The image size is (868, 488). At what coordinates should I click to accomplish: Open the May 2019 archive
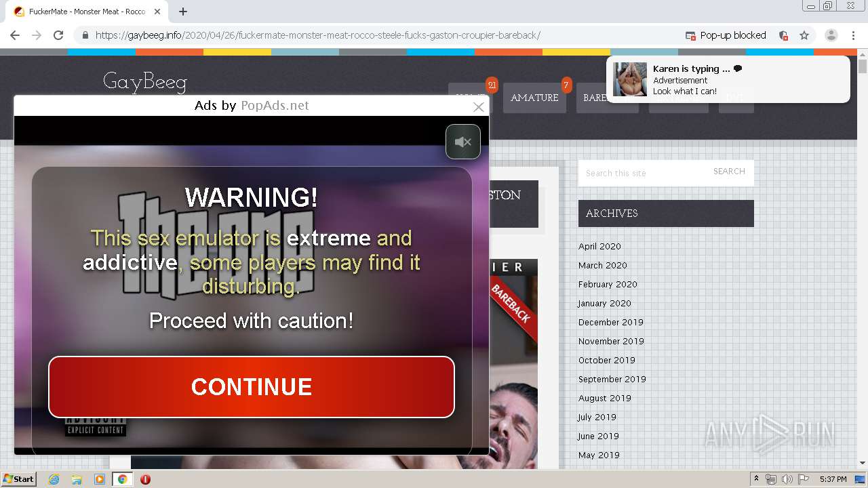[599, 455]
